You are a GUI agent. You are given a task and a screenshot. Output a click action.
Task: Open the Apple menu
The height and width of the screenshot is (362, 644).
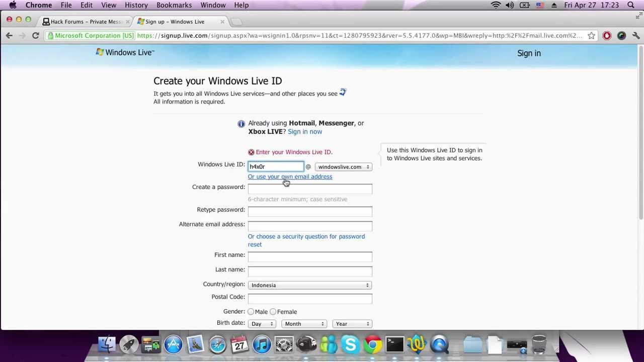coord(13,5)
